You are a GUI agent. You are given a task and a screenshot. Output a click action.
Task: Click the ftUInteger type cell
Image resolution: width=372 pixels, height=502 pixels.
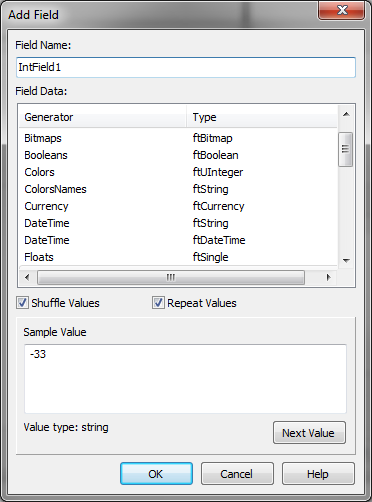[x=218, y=172]
